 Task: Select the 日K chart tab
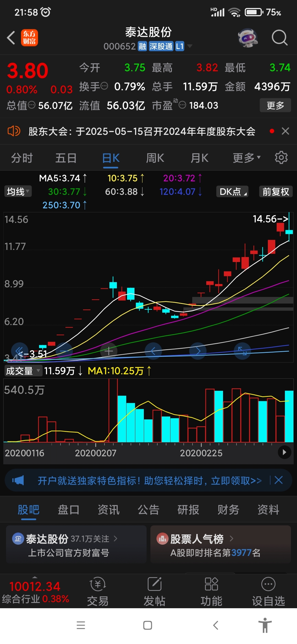click(111, 158)
